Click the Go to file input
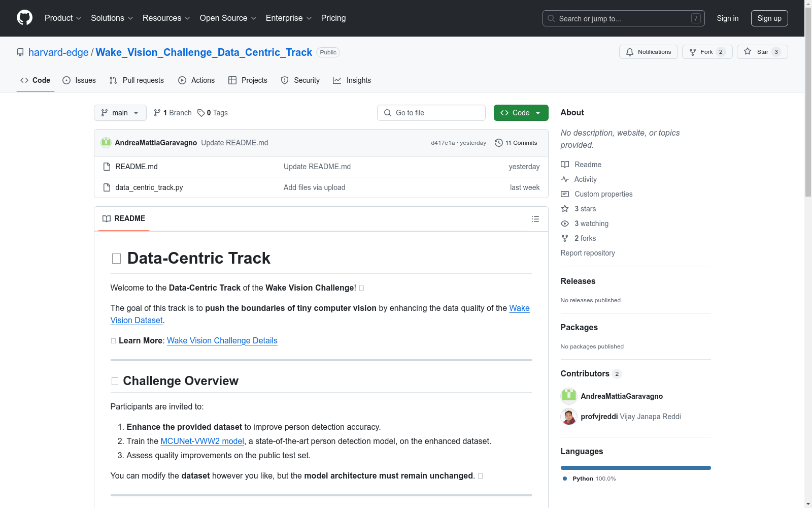The width and height of the screenshot is (812, 508). click(431, 113)
